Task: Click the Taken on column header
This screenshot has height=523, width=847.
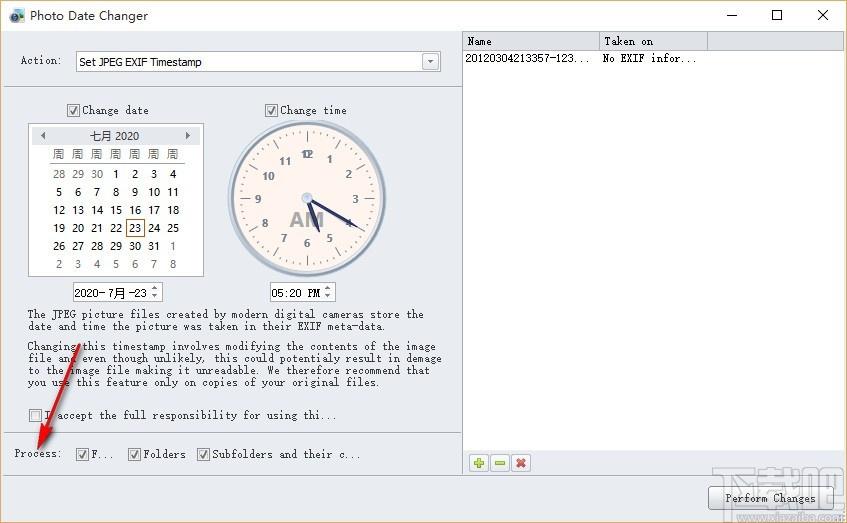Action: 654,41
